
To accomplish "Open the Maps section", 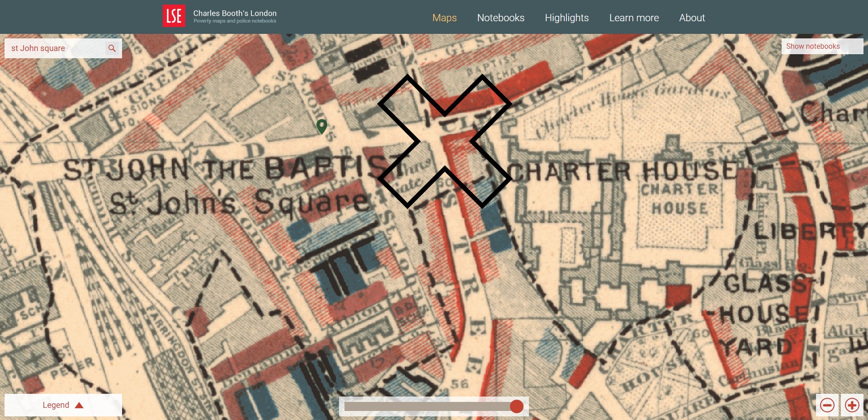I will pyautogui.click(x=444, y=18).
